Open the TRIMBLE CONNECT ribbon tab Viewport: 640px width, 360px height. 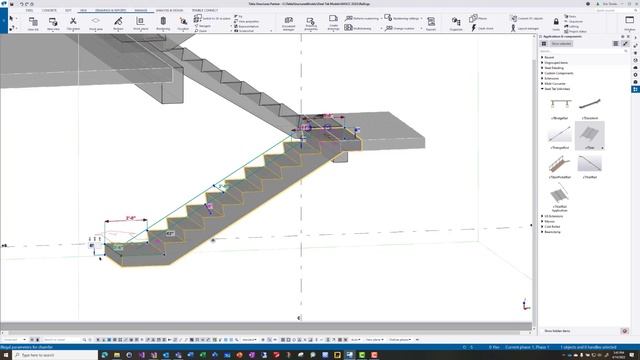point(205,10)
